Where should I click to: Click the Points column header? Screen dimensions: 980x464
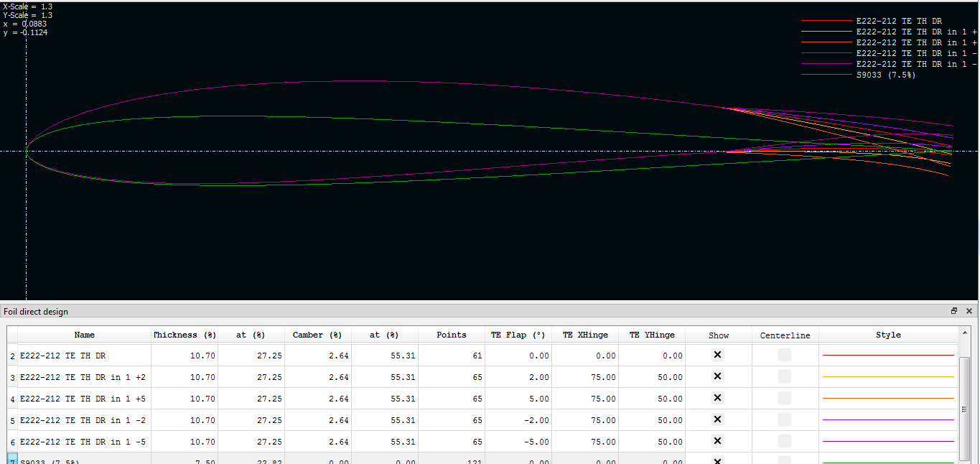[x=451, y=335]
